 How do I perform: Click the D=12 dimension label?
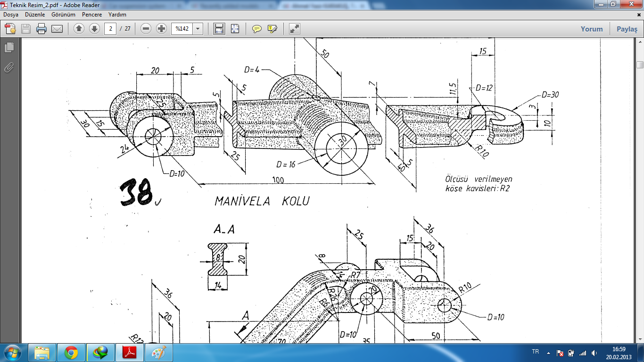click(484, 88)
